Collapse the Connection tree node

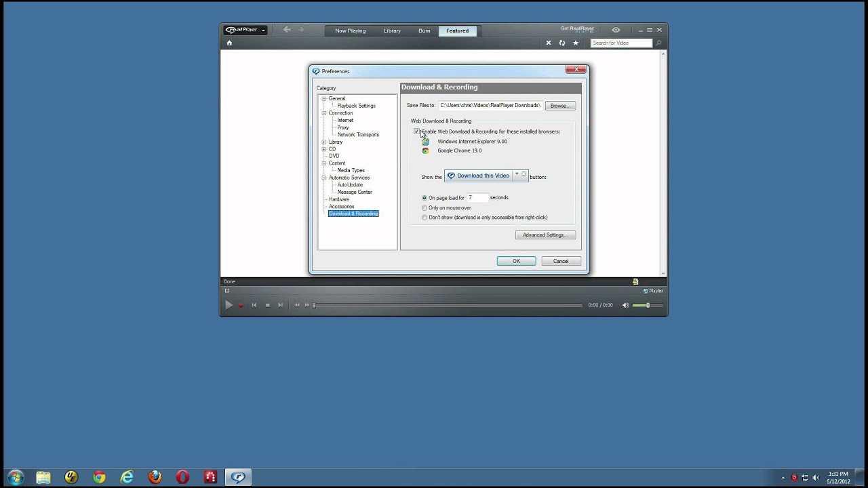(324, 113)
